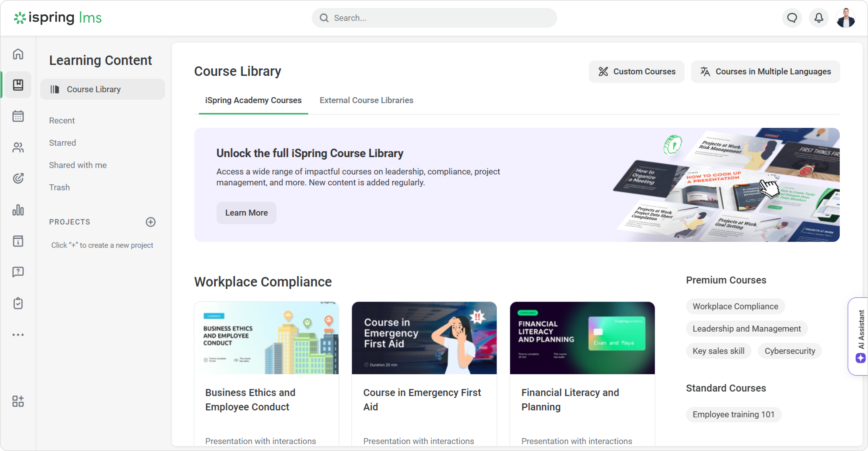Select the iSpring Academy Courses tab
Image resolution: width=868 pixels, height=451 pixels.
click(253, 100)
